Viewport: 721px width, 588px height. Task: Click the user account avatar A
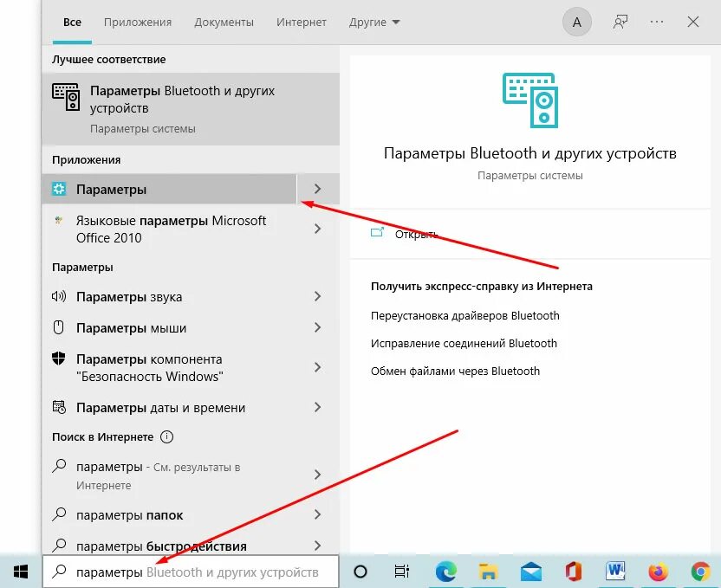(x=576, y=22)
